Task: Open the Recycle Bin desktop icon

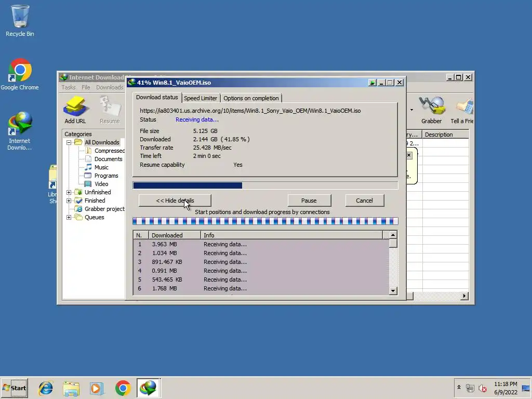Action: [20, 20]
